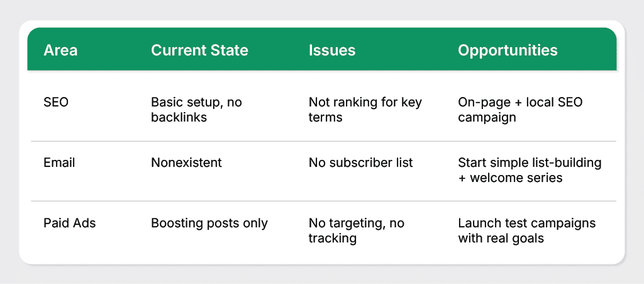Screen dimensions: 644x284
Task: Select "Start simple list-building + welcome series" cell
Action: [x=530, y=170]
